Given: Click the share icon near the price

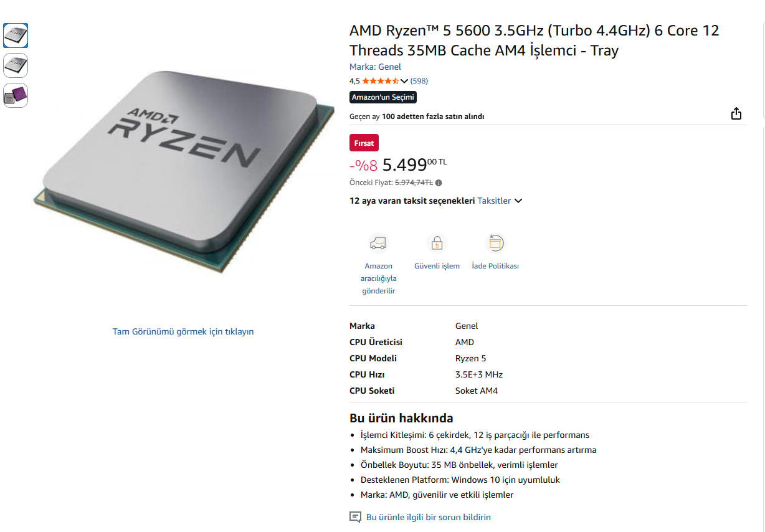Looking at the screenshot, I should click(736, 113).
